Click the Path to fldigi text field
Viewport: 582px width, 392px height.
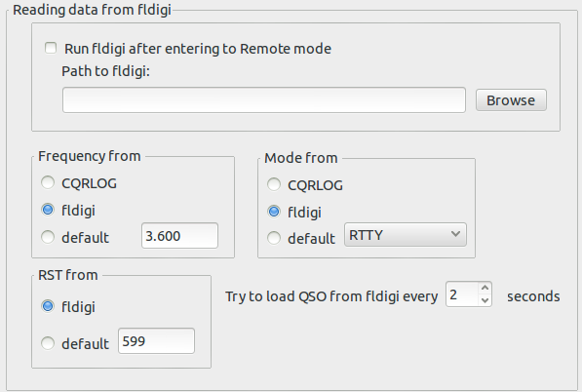[264, 99]
